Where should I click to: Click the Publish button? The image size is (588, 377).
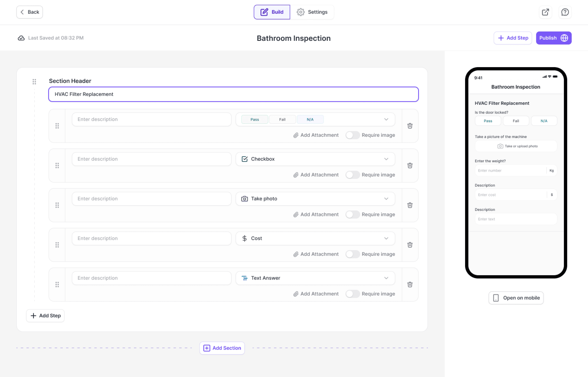click(x=553, y=38)
